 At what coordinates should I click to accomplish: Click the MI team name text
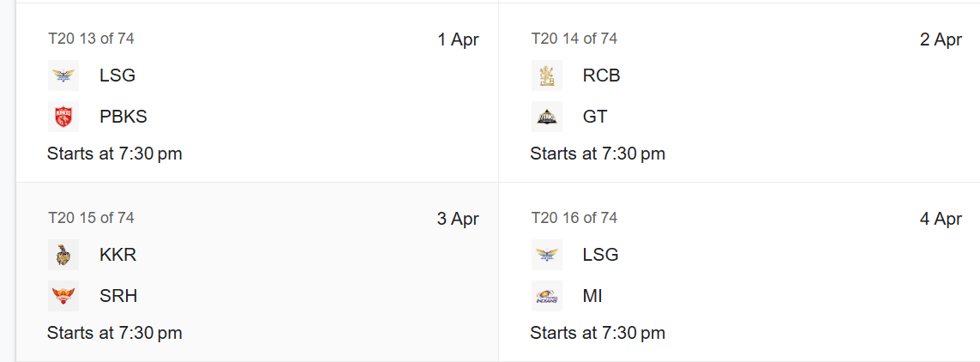(592, 296)
